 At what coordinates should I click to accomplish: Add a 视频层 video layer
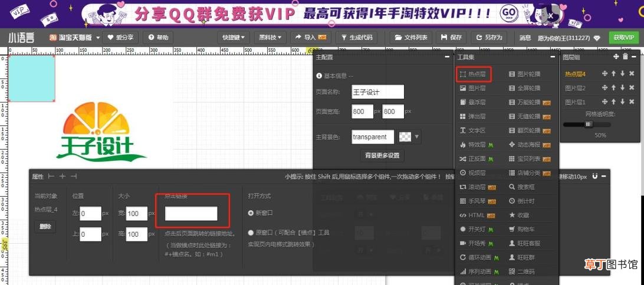[x=473, y=173]
